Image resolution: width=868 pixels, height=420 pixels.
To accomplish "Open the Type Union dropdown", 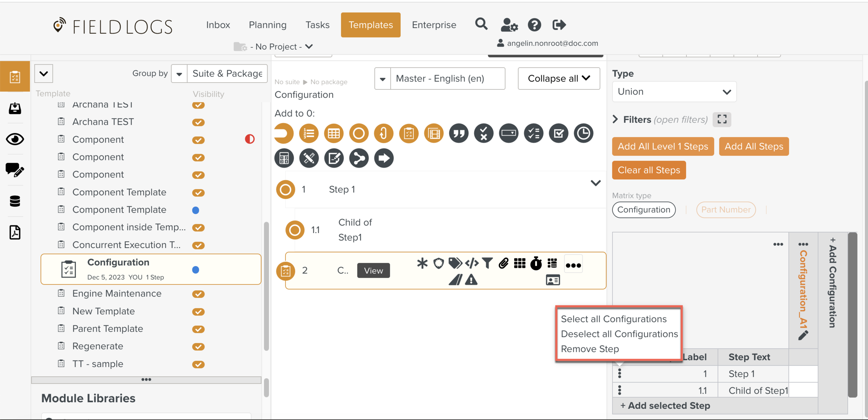I will (x=674, y=92).
